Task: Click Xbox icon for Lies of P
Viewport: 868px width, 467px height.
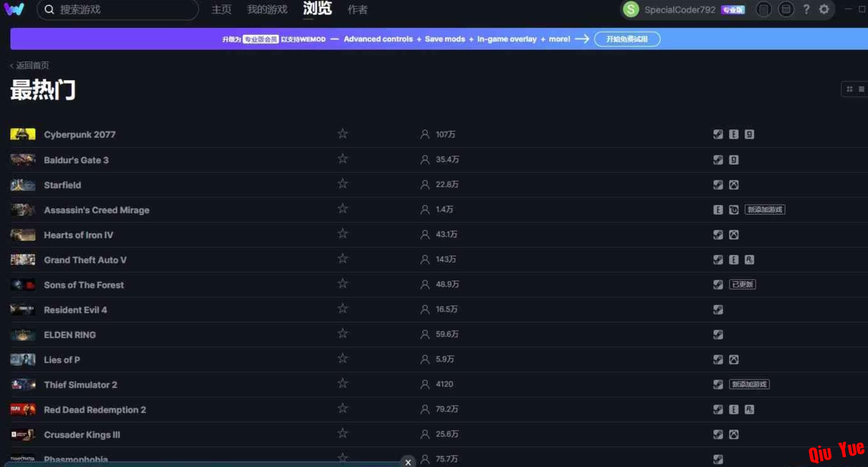Action: (734, 360)
